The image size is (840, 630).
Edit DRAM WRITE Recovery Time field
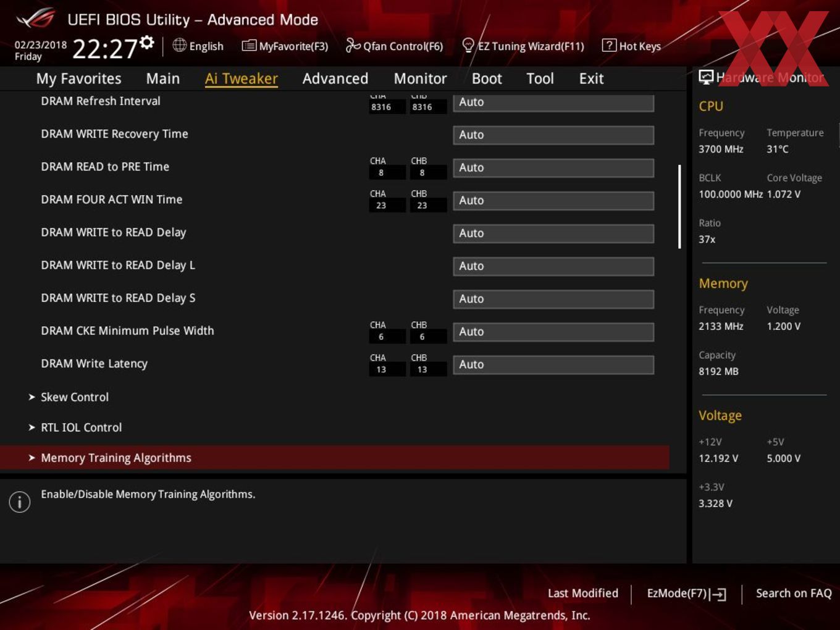pos(553,135)
